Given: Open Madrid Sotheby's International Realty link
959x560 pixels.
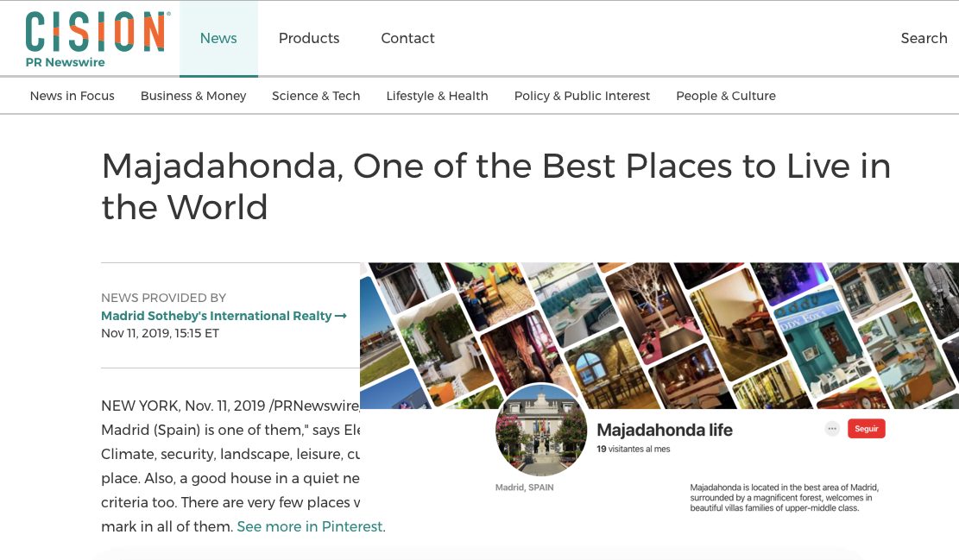Looking at the screenshot, I should 217,316.
